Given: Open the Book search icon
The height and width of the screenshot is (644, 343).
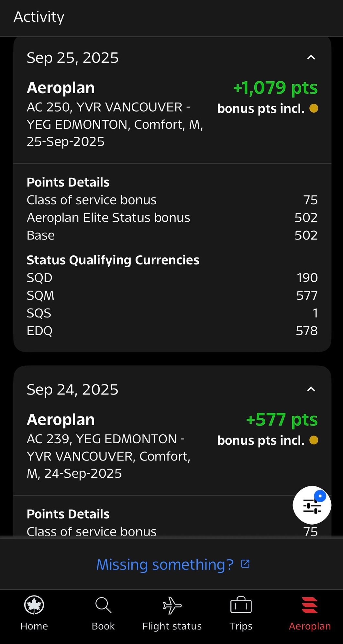Looking at the screenshot, I should point(103,605).
